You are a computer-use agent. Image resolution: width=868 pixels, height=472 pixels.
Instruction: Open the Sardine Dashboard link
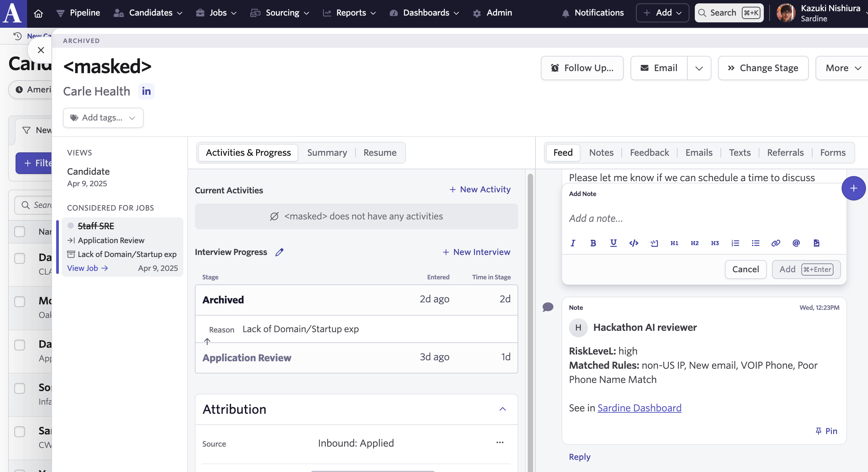tap(639, 408)
